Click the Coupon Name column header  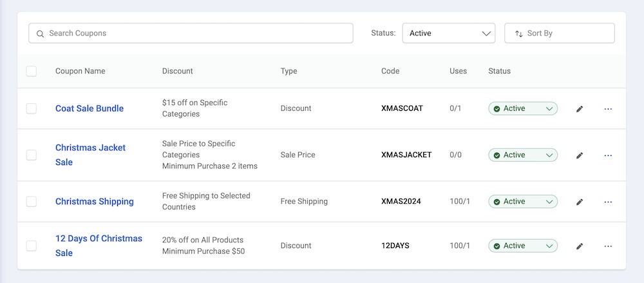(x=80, y=71)
